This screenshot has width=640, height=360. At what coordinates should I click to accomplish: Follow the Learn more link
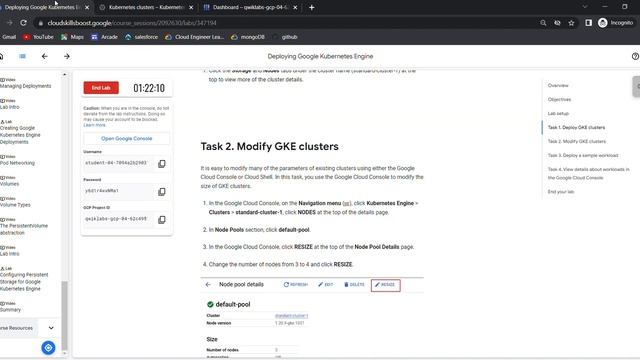[x=94, y=125]
